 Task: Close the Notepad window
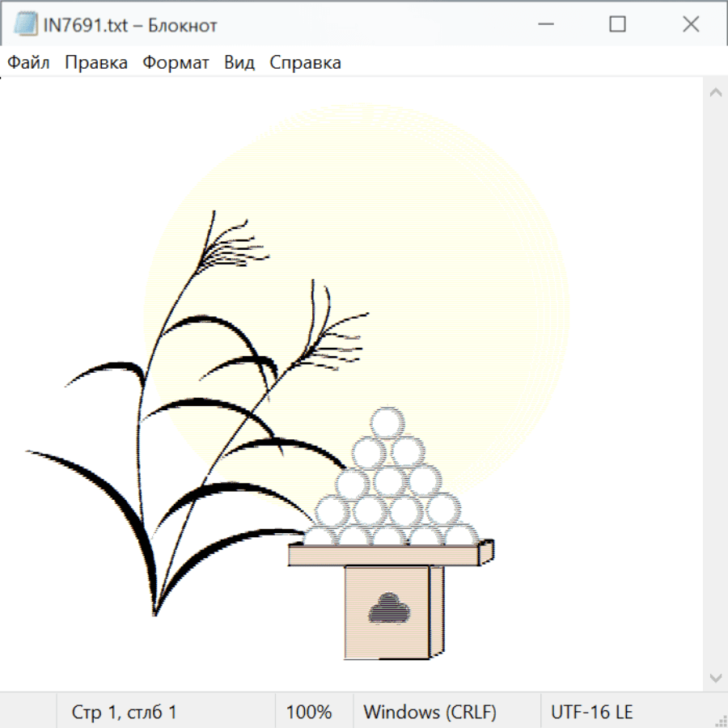[691, 25]
